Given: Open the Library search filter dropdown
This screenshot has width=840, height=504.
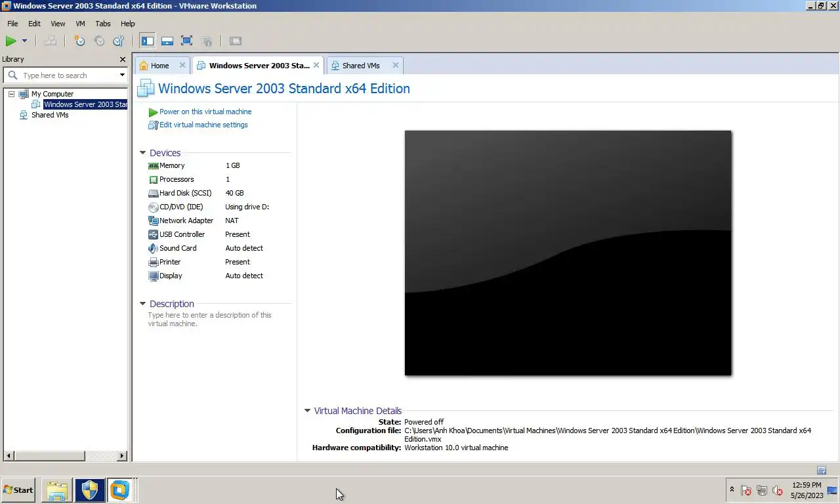Looking at the screenshot, I should point(122,75).
